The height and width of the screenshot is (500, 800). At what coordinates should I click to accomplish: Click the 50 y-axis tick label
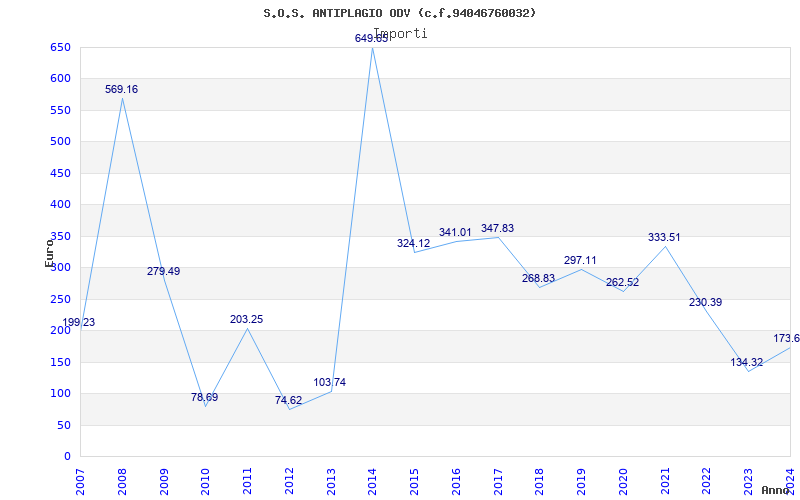tap(63, 425)
